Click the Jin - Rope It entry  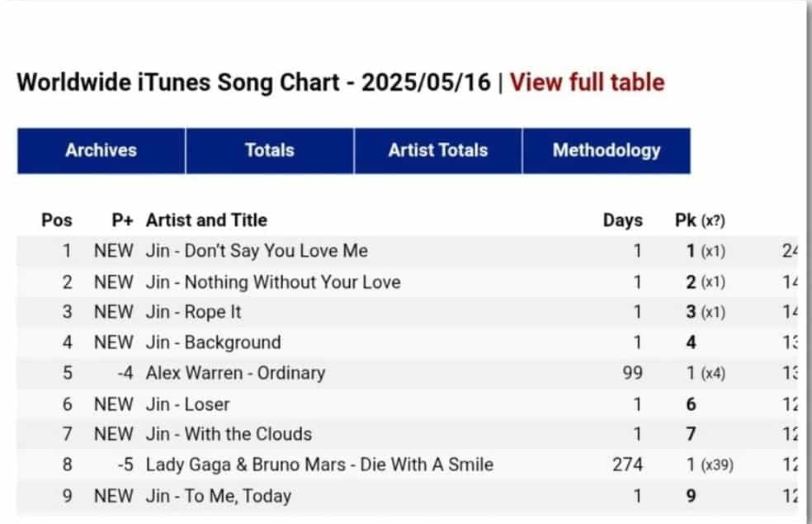coord(194,312)
